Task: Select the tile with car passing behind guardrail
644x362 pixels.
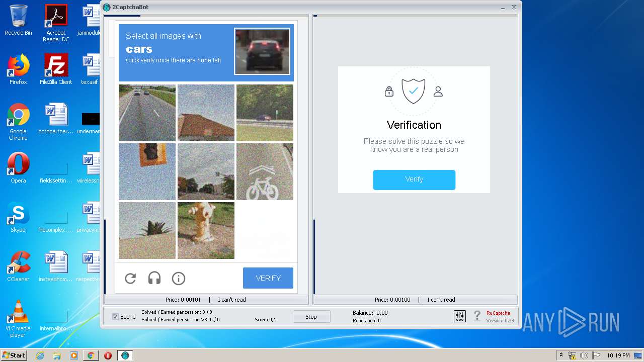Action: coord(265,113)
